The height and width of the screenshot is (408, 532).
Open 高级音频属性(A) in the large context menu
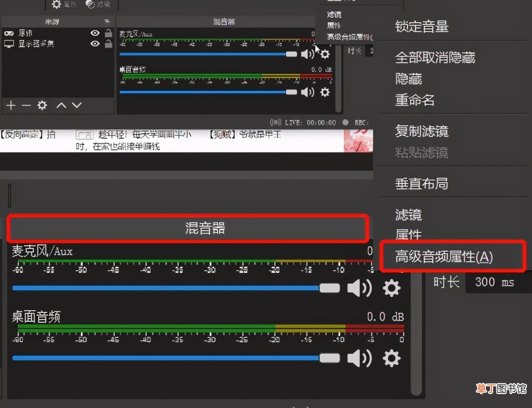tap(444, 256)
